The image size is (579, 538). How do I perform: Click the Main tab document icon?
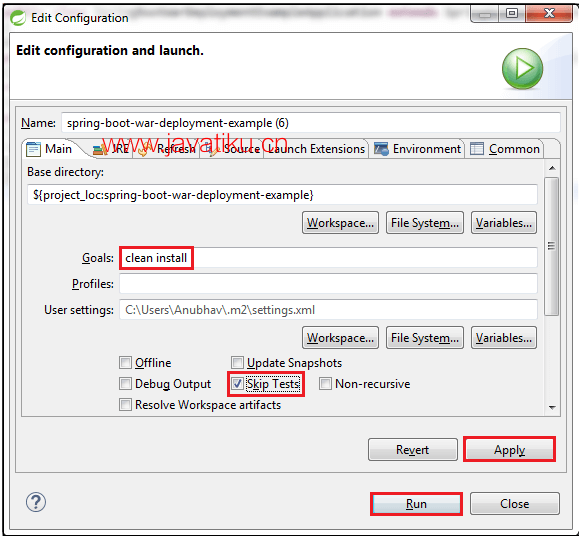(x=33, y=149)
